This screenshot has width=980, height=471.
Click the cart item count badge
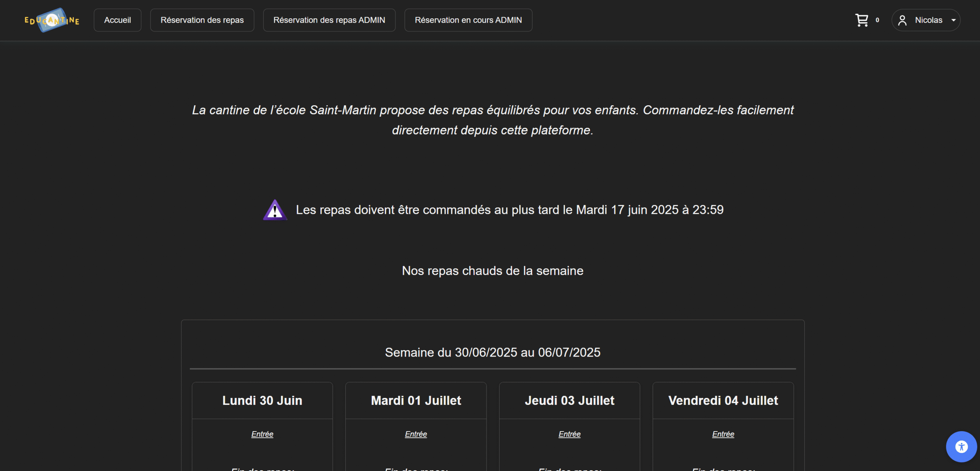tap(877, 20)
